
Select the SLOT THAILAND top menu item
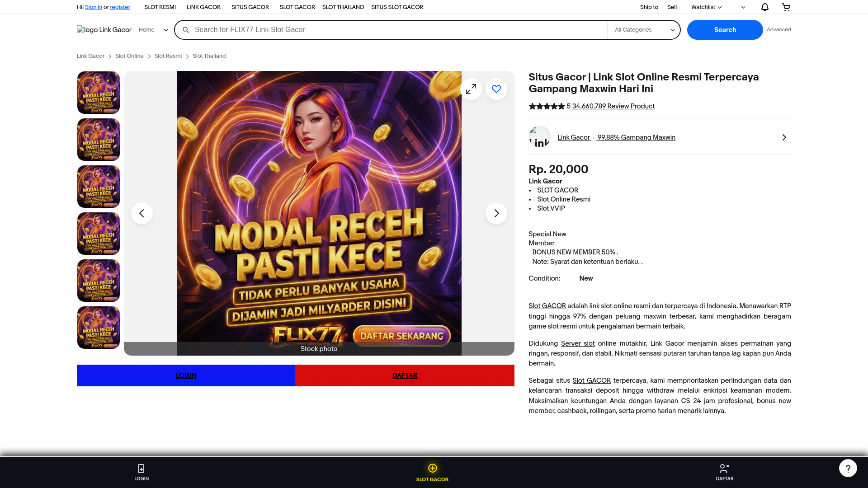[x=343, y=7]
